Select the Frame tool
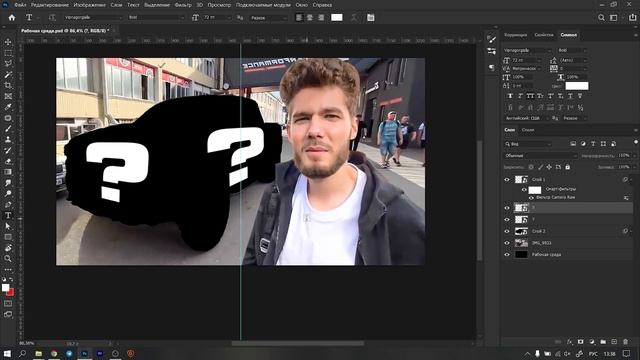The height and width of the screenshot is (360, 640). tap(8, 96)
